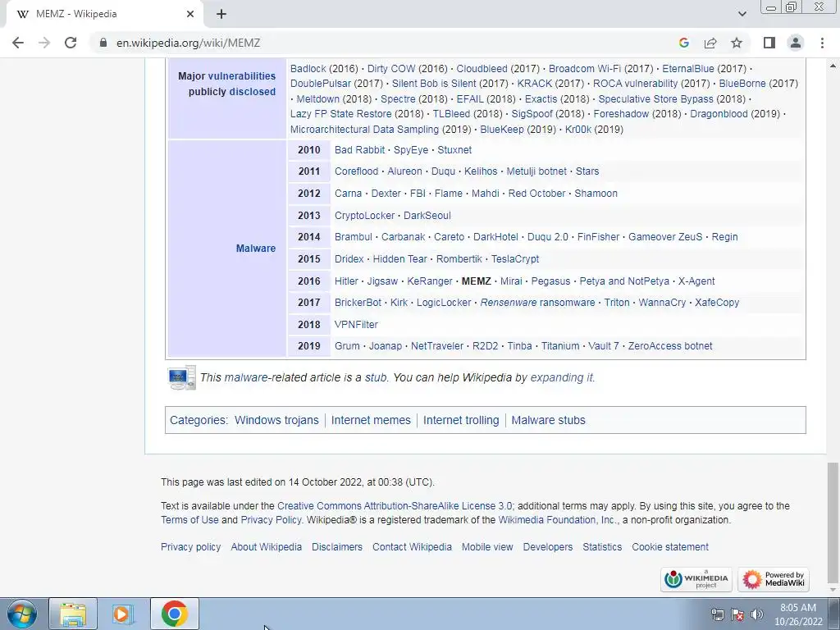Open Creative Commons Attribution-ShareAlike License link

[x=395, y=505]
